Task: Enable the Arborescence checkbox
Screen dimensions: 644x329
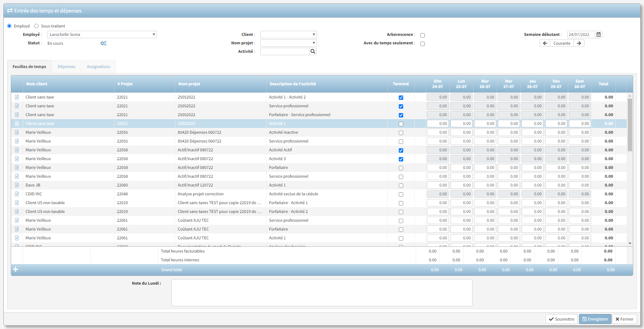Action: (422, 35)
